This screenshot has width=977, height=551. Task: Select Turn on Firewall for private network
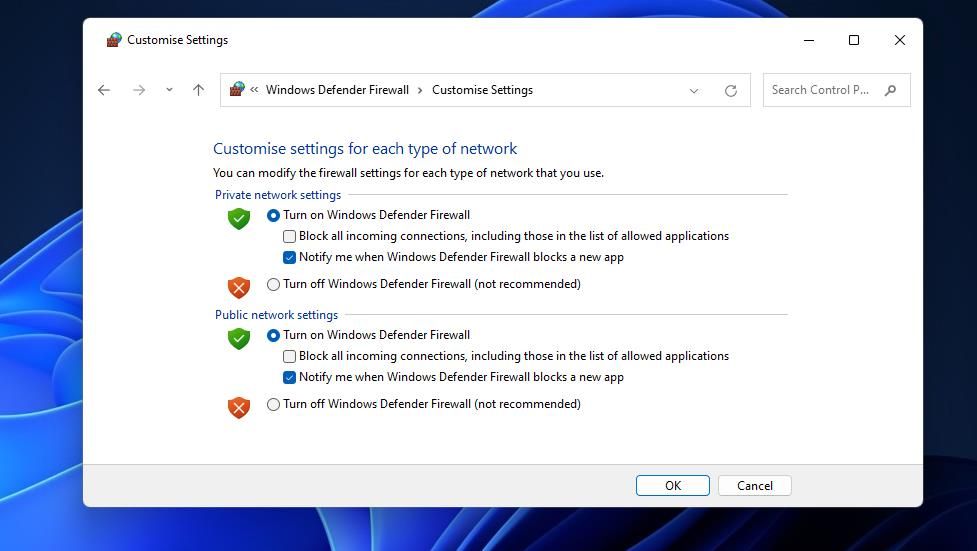(273, 215)
